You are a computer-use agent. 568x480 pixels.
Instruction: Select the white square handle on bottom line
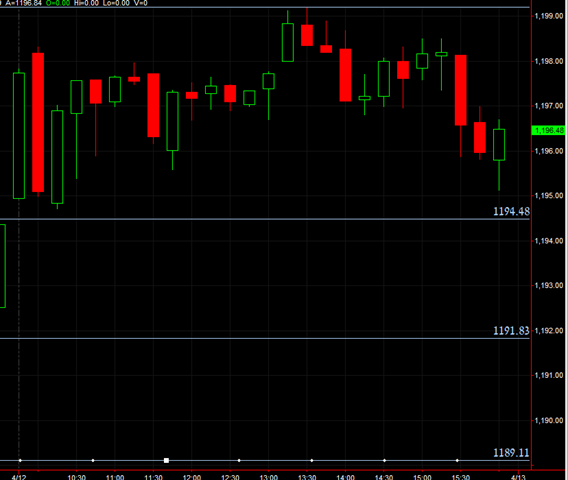coord(166,460)
